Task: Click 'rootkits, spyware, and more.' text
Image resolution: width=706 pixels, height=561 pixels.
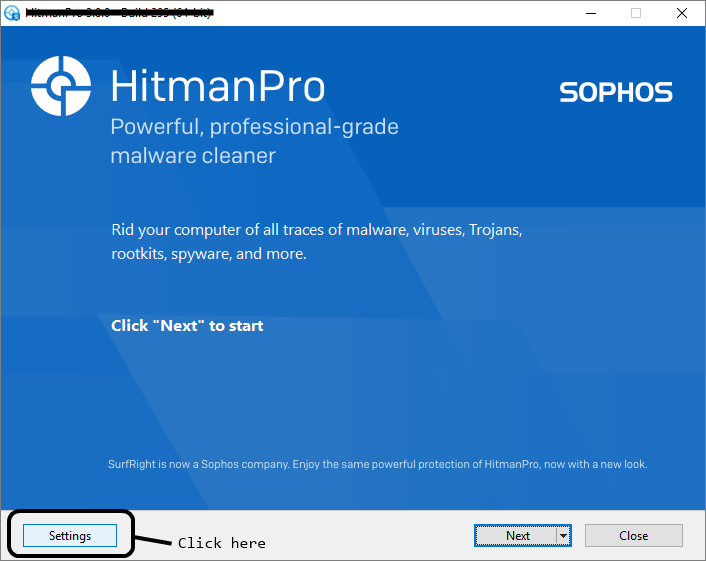Action: tap(209, 254)
